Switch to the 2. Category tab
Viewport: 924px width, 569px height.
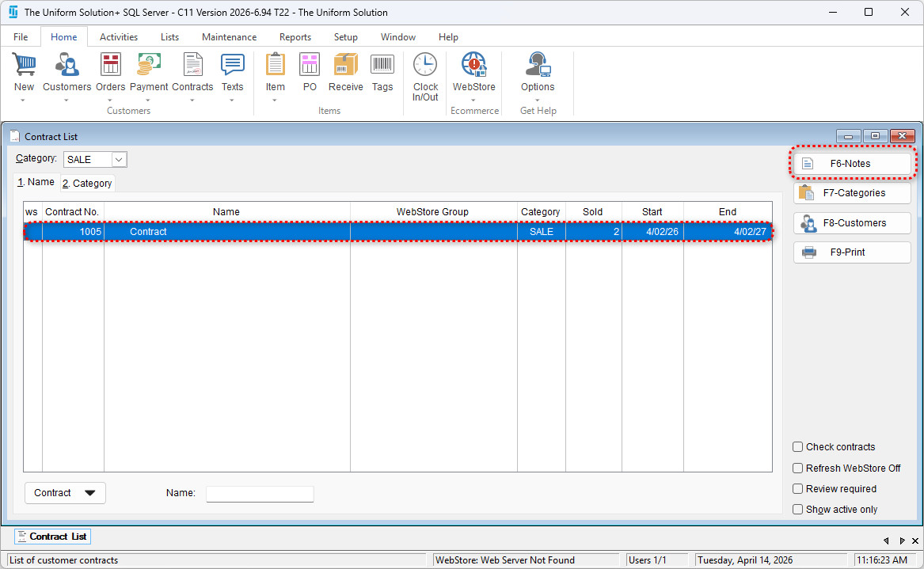(x=87, y=184)
